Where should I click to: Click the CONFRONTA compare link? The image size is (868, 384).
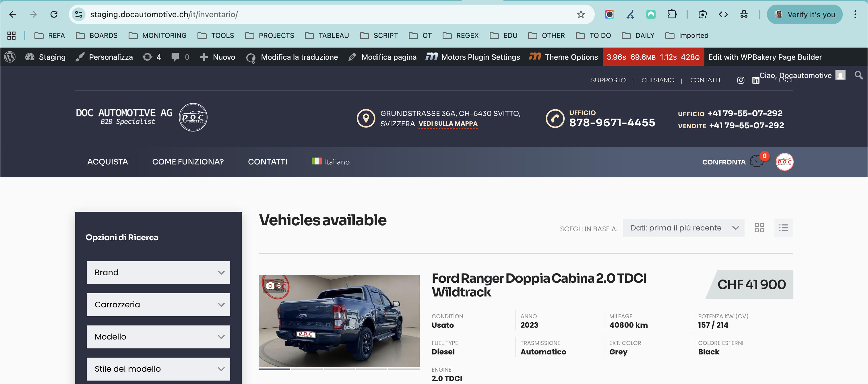[x=724, y=162]
